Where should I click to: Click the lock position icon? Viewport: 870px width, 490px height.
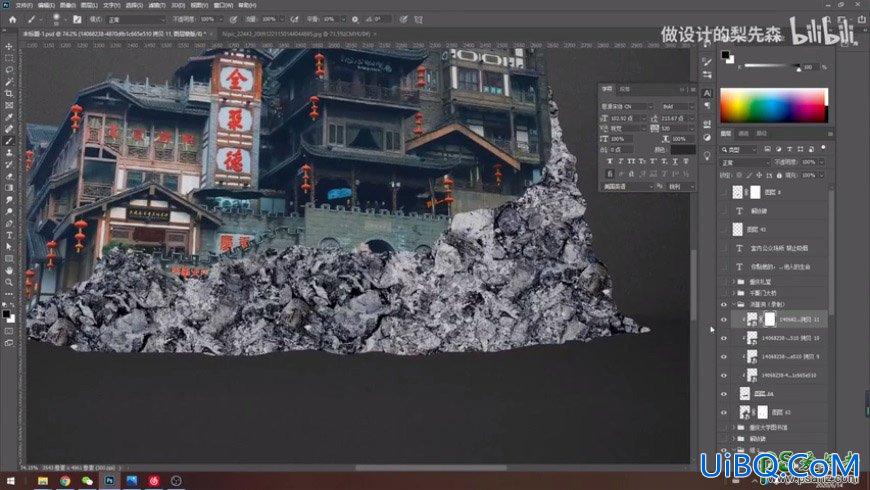(x=758, y=175)
